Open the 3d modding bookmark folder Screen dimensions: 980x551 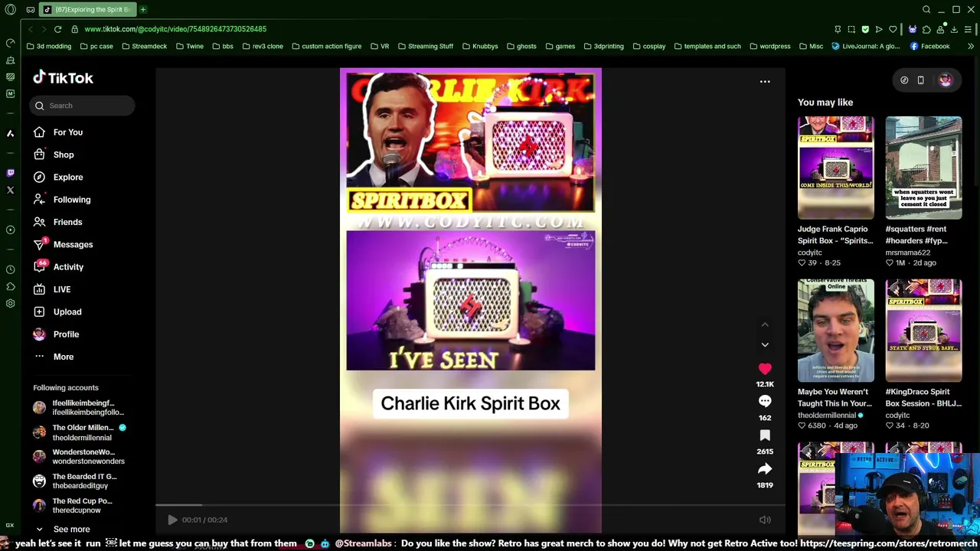(x=48, y=47)
